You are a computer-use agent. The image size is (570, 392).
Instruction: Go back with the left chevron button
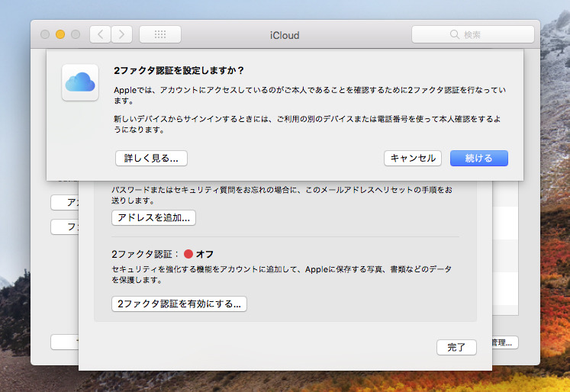click(x=100, y=34)
